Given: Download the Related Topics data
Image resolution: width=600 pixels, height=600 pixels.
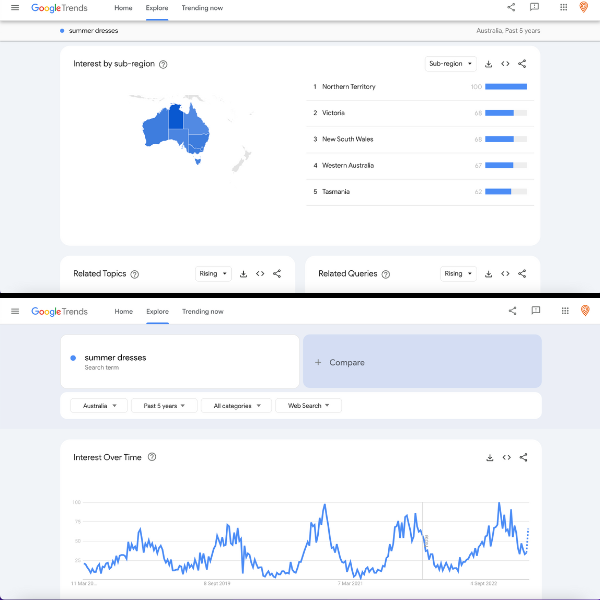Looking at the screenshot, I should pos(243,274).
